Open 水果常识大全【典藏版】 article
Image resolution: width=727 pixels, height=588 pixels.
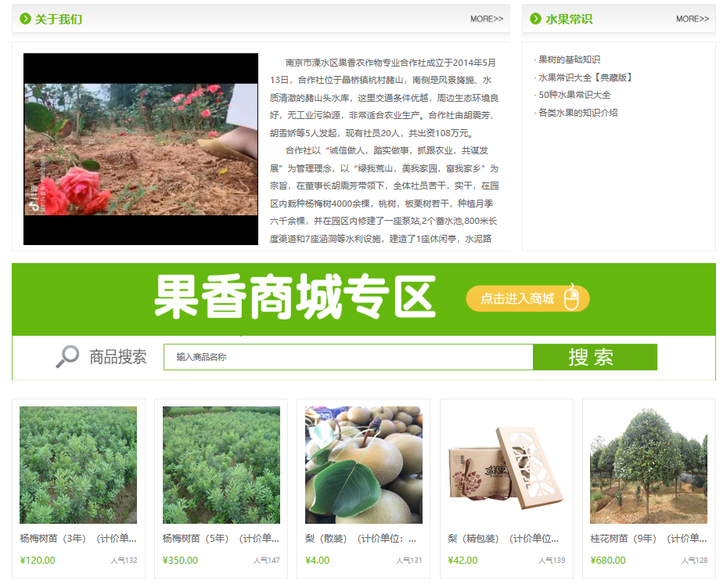point(585,78)
